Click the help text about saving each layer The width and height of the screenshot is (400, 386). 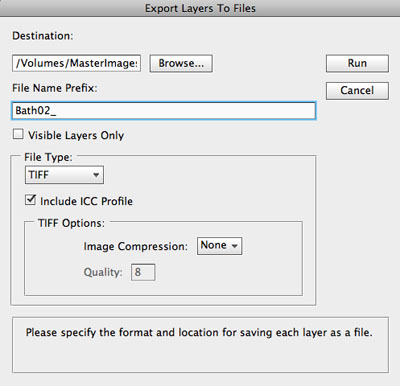[x=199, y=332]
